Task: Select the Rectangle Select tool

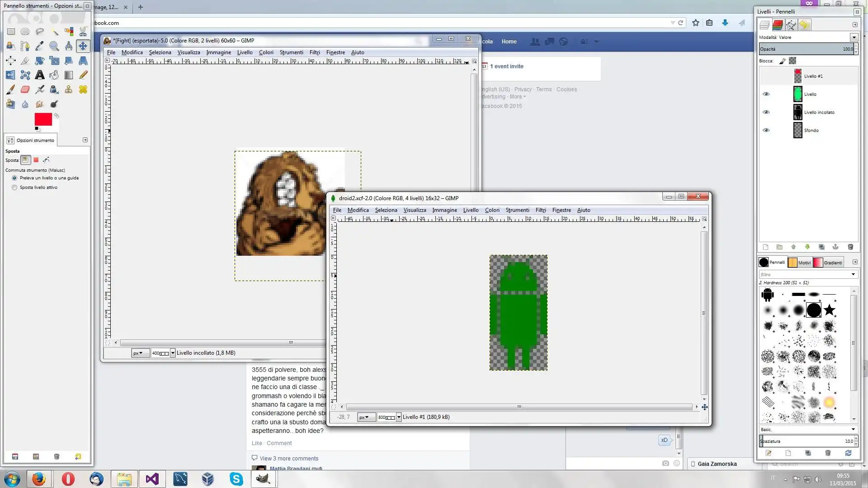Action: click(11, 32)
